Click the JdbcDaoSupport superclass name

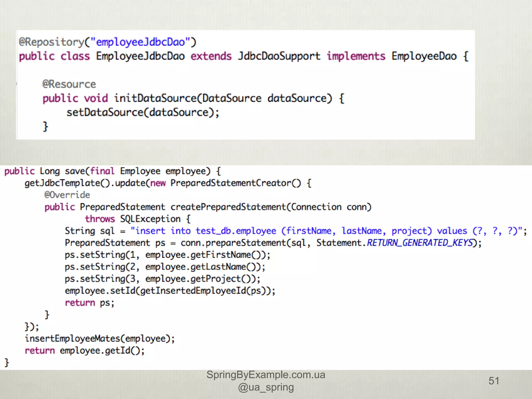click(x=279, y=56)
